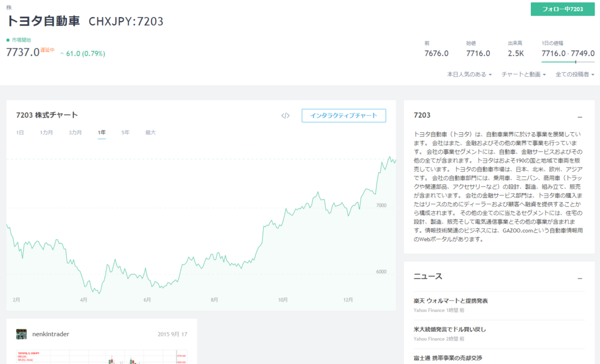Screen dimensions: 600x364
Task: Select the 5年 chart range tab
Action: [125, 133]
